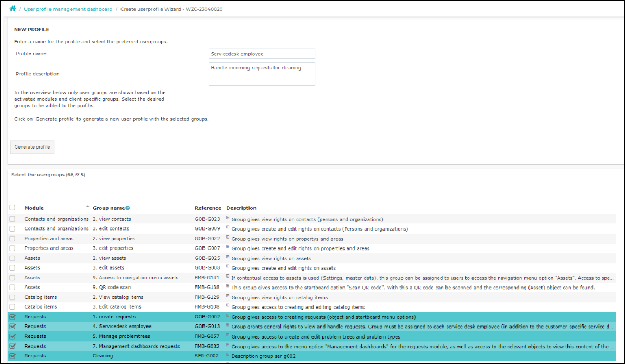Sort table by the Group name column header
The height and width of the screenshot is (364, 625).
109,208
